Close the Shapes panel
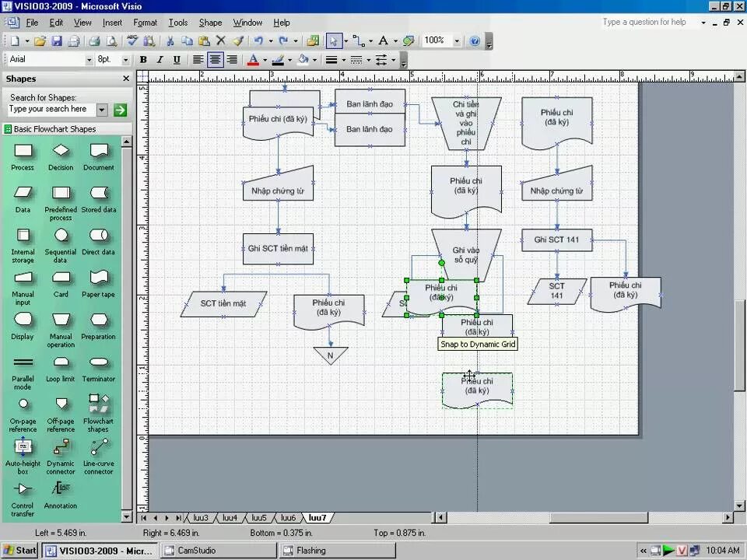This screenshot has height=560, width=747. pyautogui.click(x=126, y=79)
